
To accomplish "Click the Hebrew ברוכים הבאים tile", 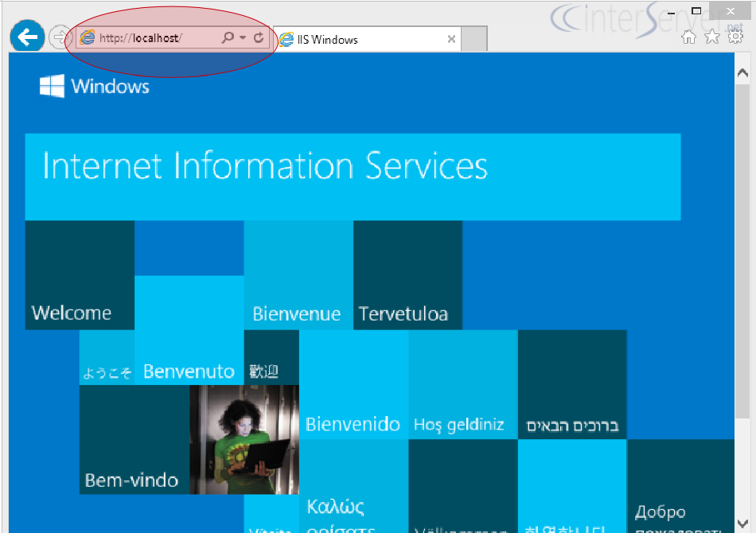I will tap(572, 384).
